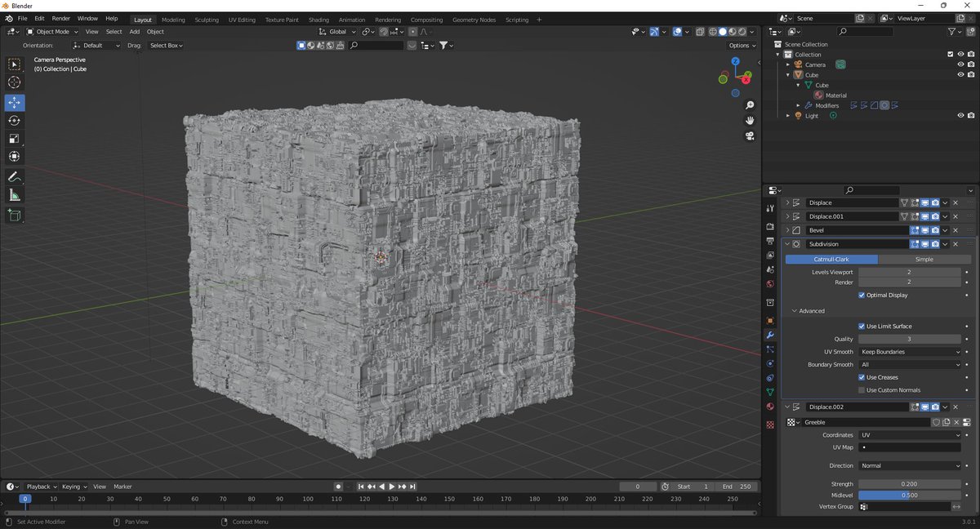Expand the Bevel modifier panel
The width and height of the screenshot is (980, 529).
point(788,230)
